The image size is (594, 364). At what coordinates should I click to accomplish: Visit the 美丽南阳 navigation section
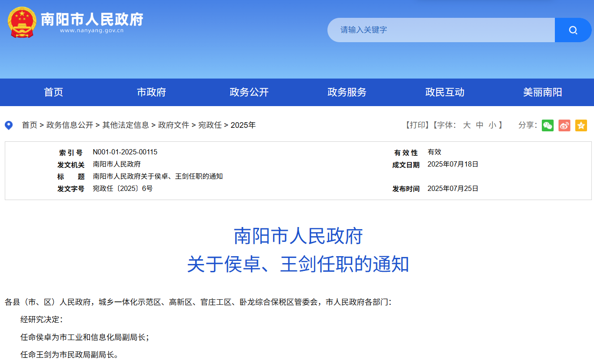pos(542,92)
